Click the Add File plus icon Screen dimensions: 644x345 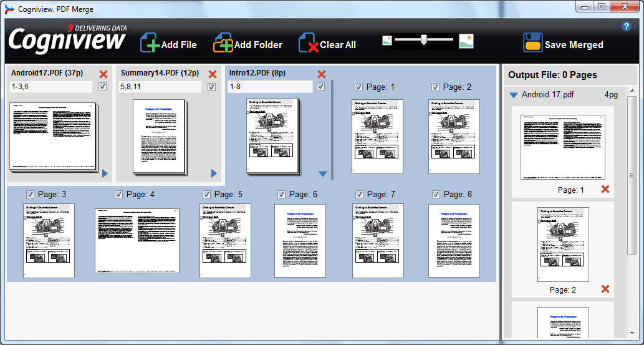point(150,43)
